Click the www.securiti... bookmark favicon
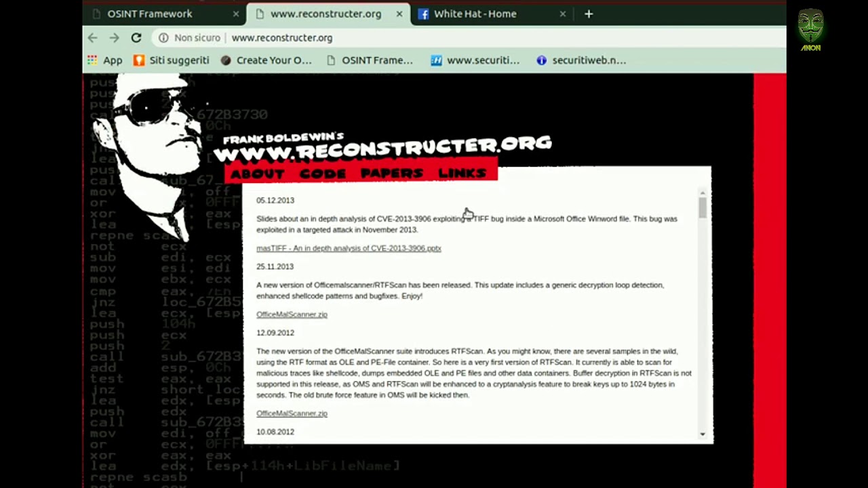 click(x=437, y=60)
